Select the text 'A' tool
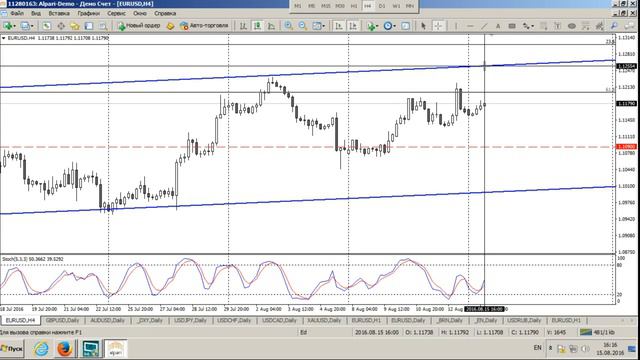 (498, 26)
